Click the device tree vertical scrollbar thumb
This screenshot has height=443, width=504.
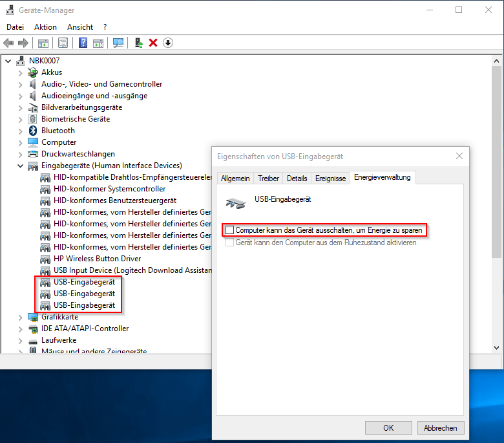coord(496,162)
